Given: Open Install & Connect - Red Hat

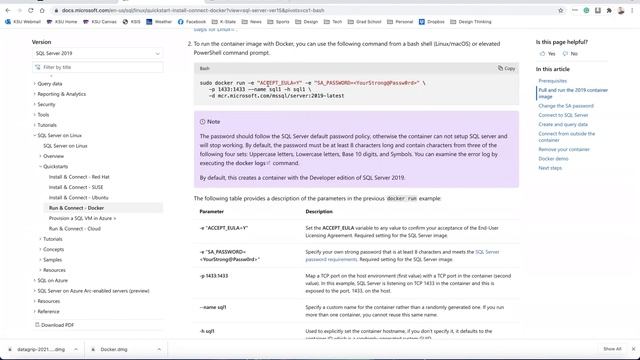Looking at the screenshot, I should click(79, 177).
